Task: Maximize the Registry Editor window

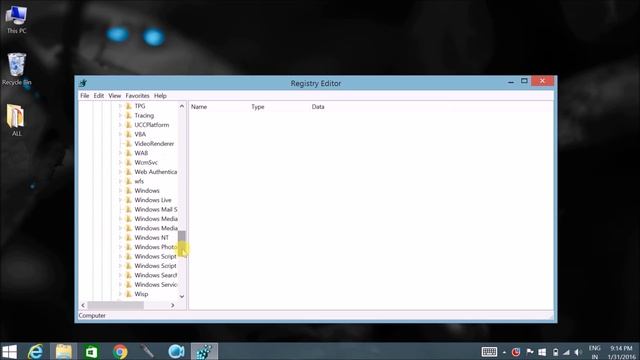Action: [x=524, y=81]
